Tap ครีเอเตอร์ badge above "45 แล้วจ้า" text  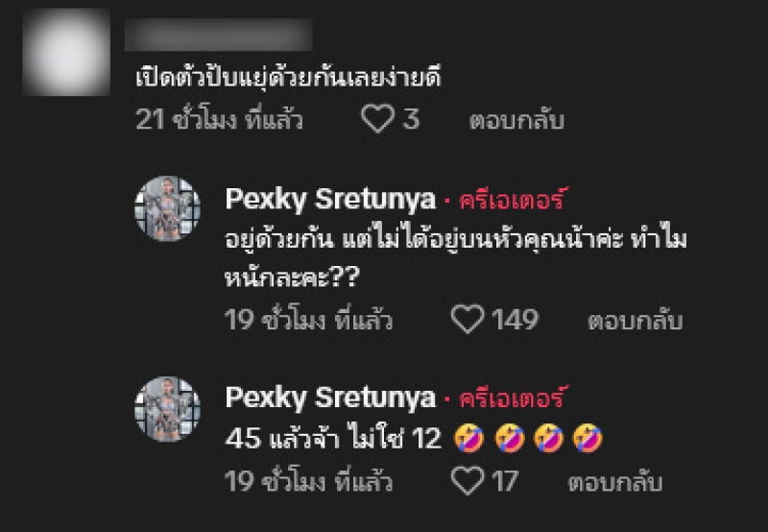click(x=514, y=398)
